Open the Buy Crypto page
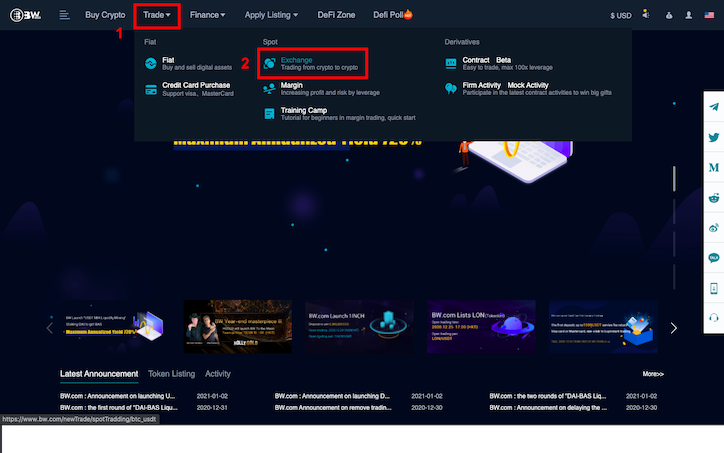 click(x=105, y=15)
